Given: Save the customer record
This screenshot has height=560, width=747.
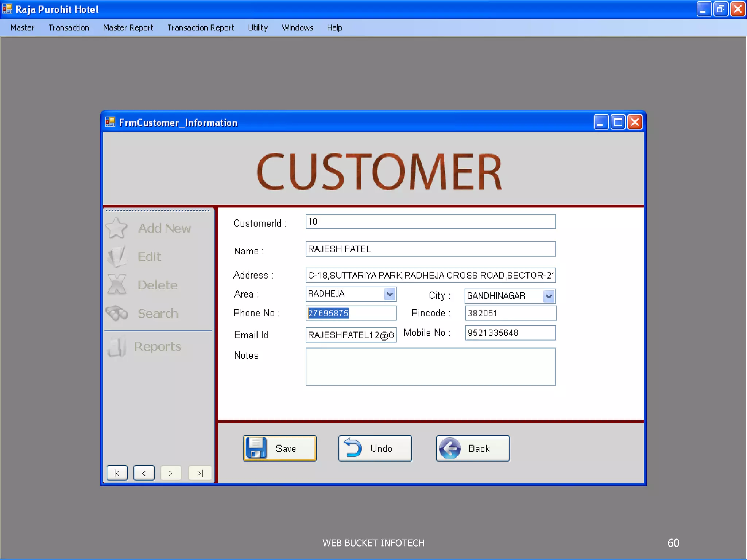Looking at the screenshot, I should [x=280, y=448].
